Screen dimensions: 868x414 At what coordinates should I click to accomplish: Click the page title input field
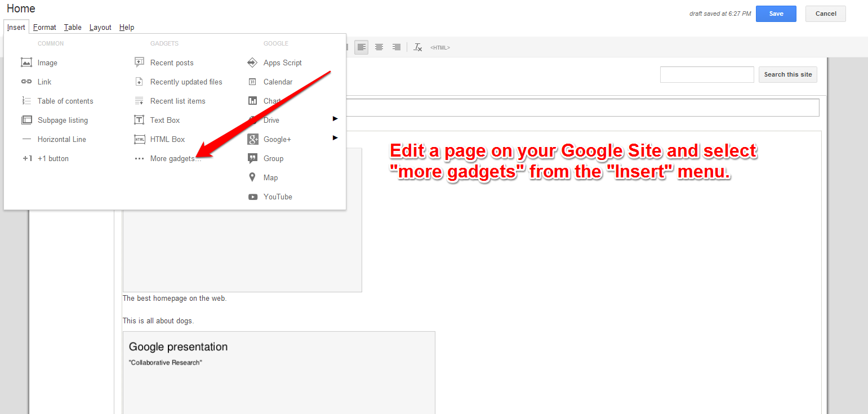click(582, 108)
